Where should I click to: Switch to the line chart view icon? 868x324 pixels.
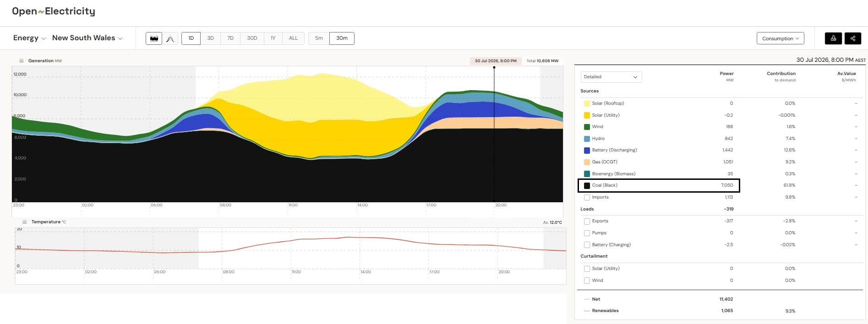170,38
